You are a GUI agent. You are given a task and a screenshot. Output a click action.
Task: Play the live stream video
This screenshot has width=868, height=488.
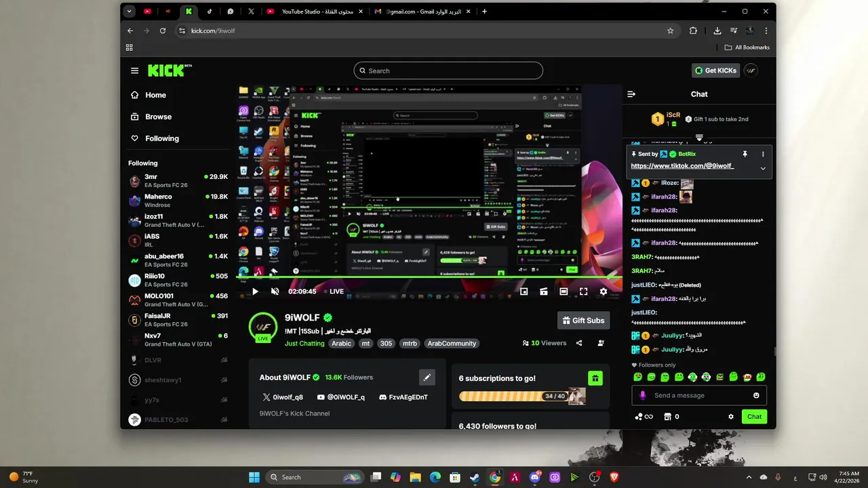(x=255, y=291)
